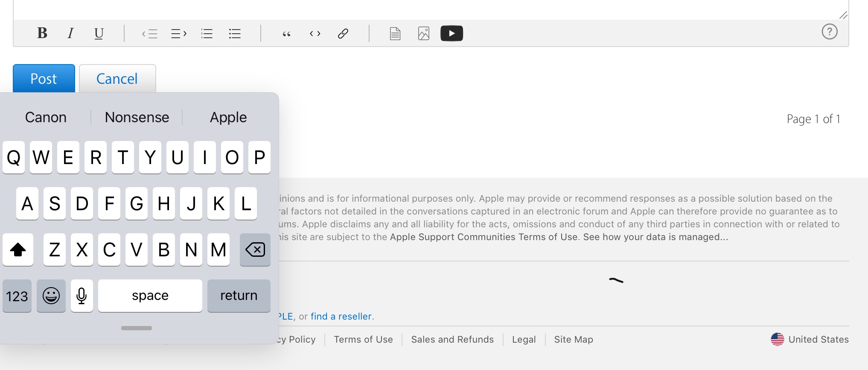
Task: Choose the 'Apple' keyboard suggestion
Action: tap(228, 117)
